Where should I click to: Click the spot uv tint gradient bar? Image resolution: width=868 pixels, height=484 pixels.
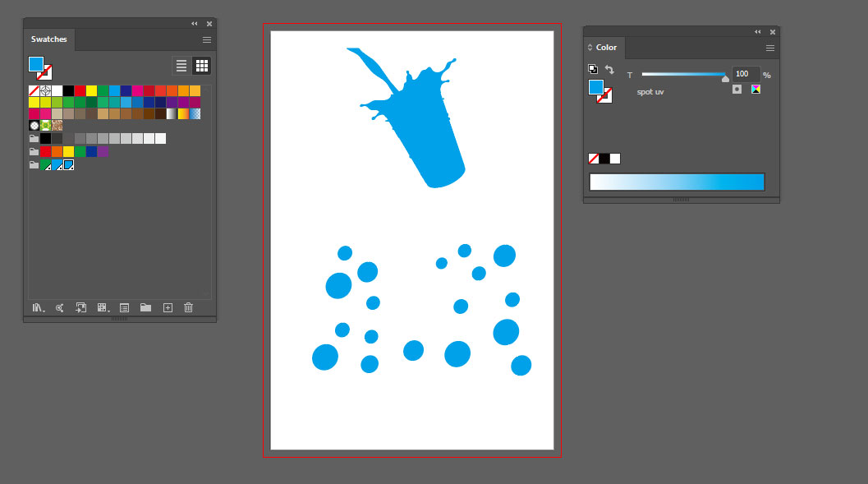[x=677, y=182]
